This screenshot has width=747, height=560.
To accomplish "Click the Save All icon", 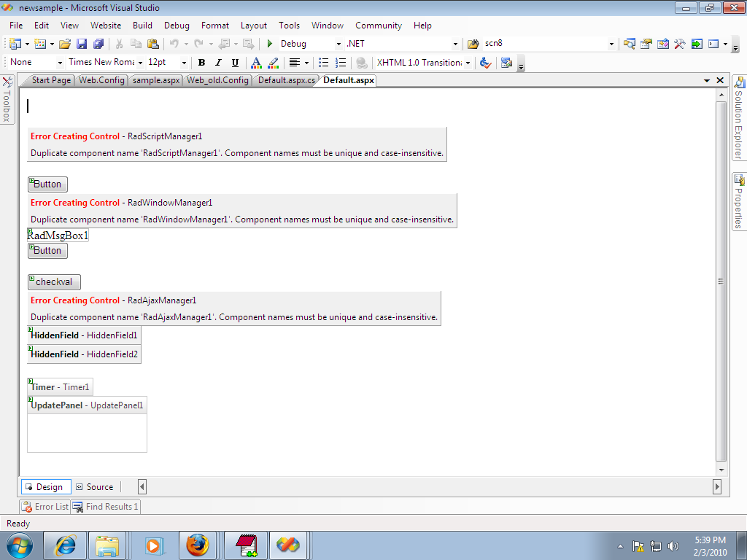I will pyautogui.click(x=98, y=44).
